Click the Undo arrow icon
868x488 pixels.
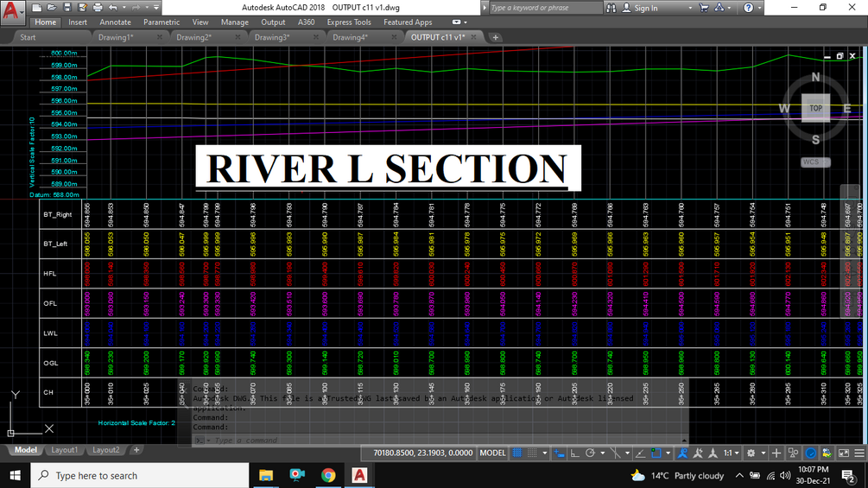[x=113, y=8]
